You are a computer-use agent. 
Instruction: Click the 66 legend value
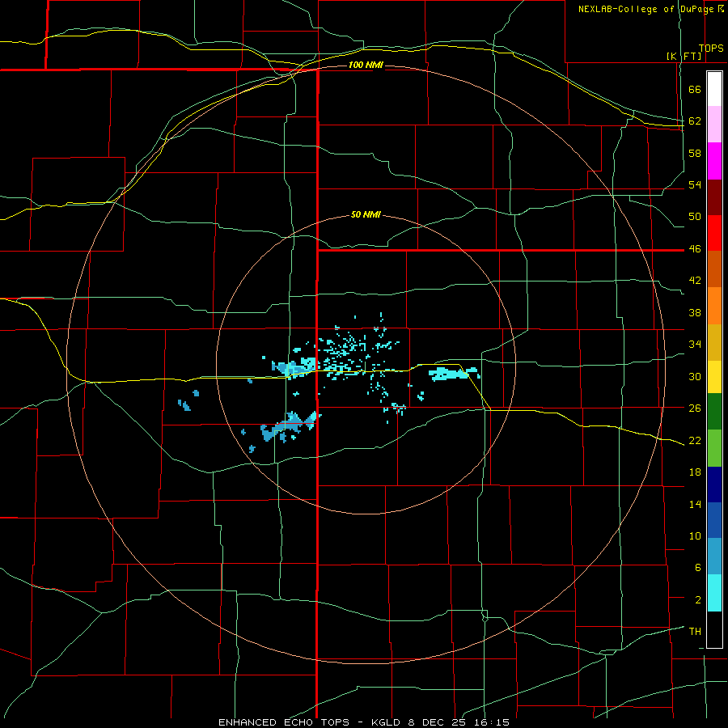click(695, 90)
